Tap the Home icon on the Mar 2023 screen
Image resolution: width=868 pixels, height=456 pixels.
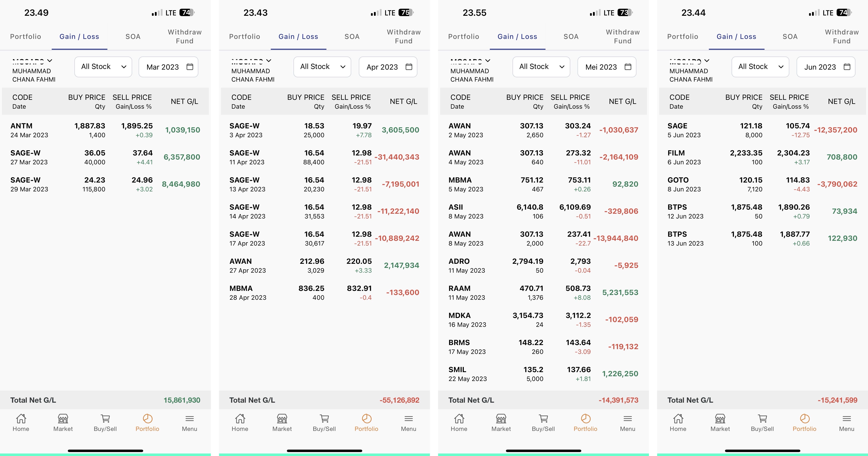coord(21,419)
